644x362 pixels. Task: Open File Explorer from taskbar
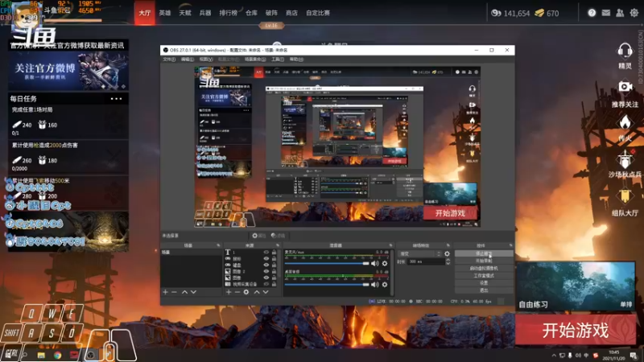click(41, 355)
